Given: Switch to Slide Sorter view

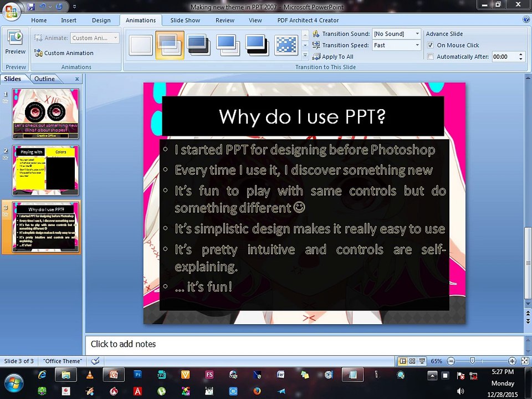Looking at the screenshot, I should 412,361.
